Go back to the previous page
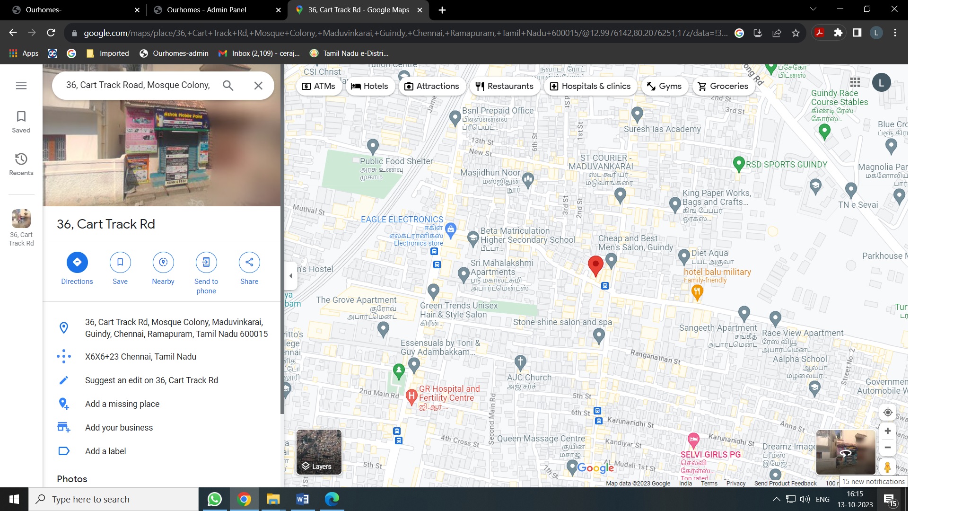Screen dimensions: 980x511 13,33
